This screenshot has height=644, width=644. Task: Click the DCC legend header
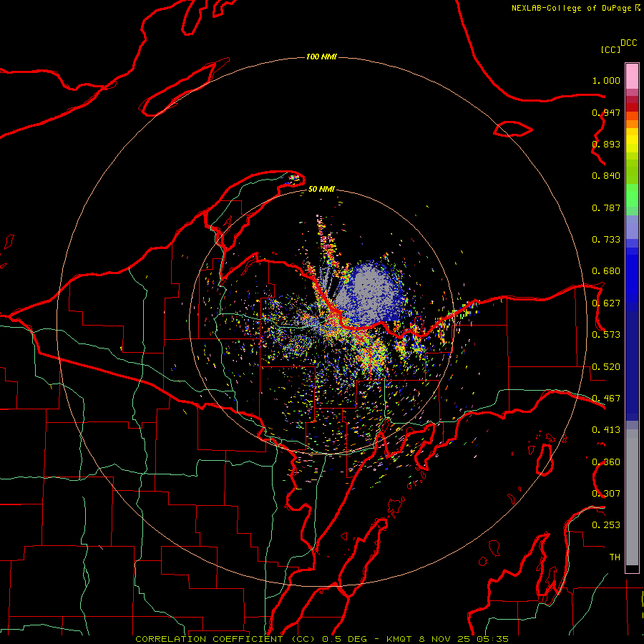click(628, 43)
